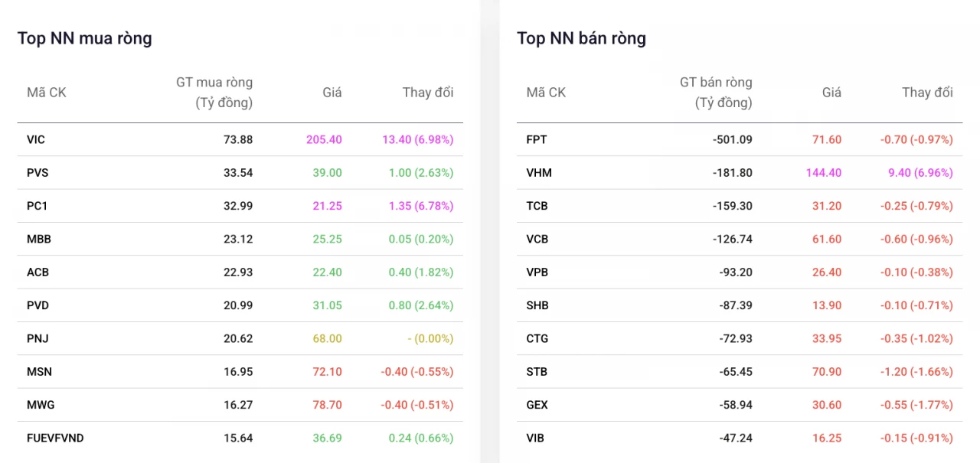Screen dimensions: 980x463
Task: Click the PVD ticker
Action: click(x=38, y=305)
